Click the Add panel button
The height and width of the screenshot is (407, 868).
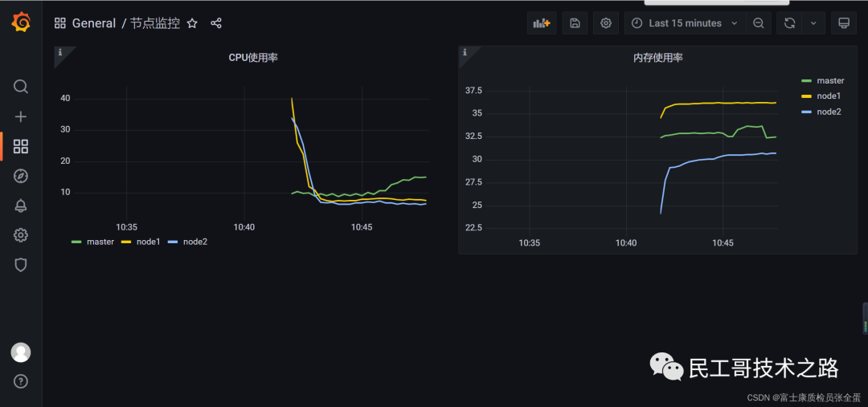click(542, 23)
